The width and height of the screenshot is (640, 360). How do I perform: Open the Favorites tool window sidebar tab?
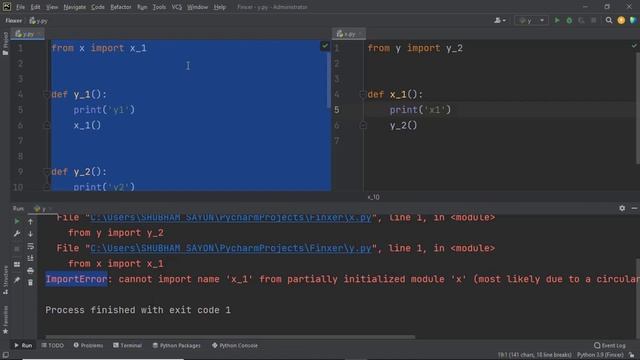[5, 320]
